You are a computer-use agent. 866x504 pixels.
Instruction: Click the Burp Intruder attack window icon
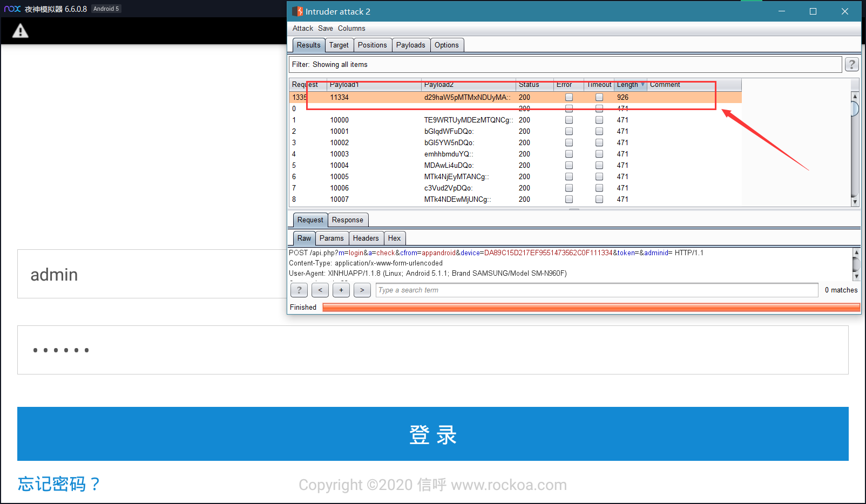[x=297, y=11]
